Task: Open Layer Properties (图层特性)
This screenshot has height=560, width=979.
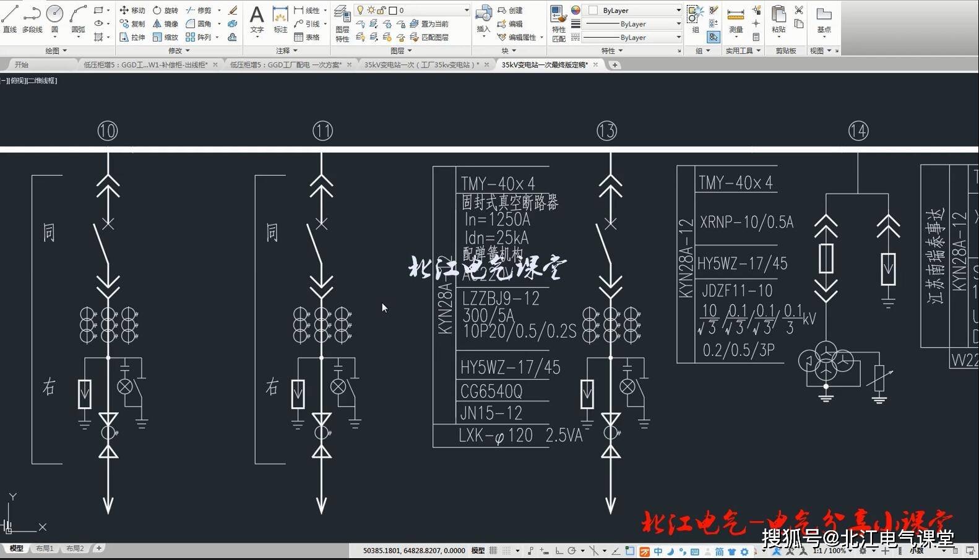Action: (342, 24)
